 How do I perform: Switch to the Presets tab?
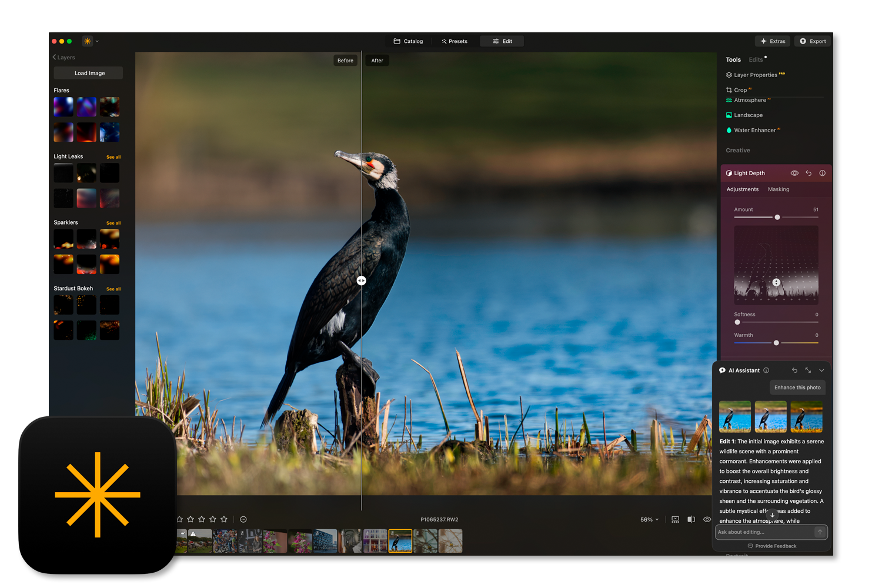pyautogui.click(x=455, y=41)
